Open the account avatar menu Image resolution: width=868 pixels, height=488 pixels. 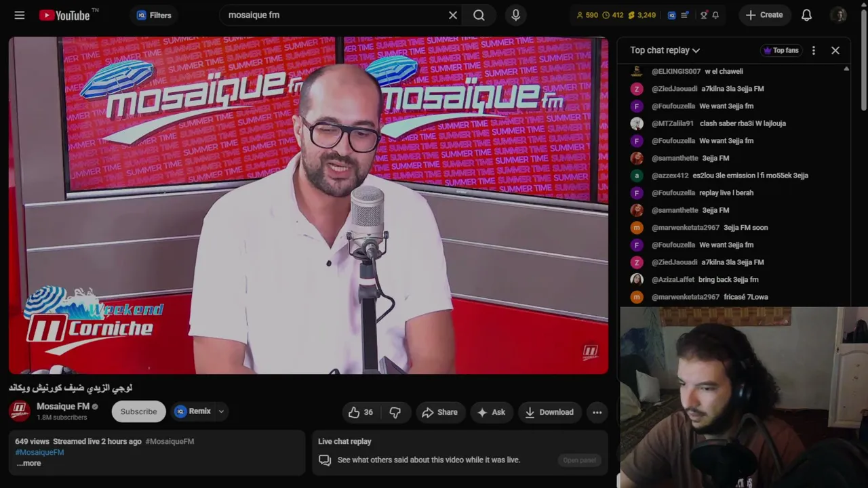pyautogui.click(x=838, y=15)
